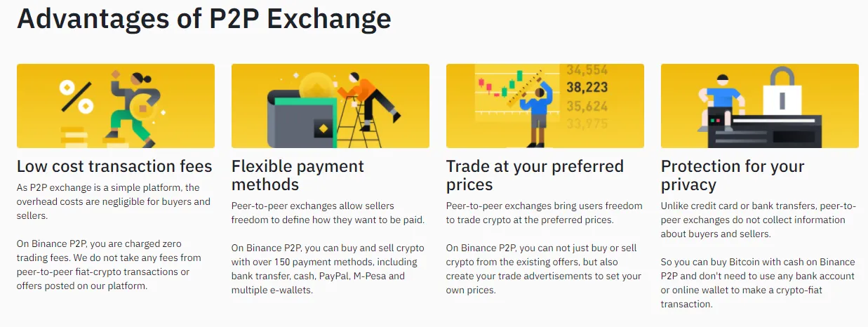Click Protection for your privacy title
The width and height of the screenshot is (868, 327).
(733, 175)
